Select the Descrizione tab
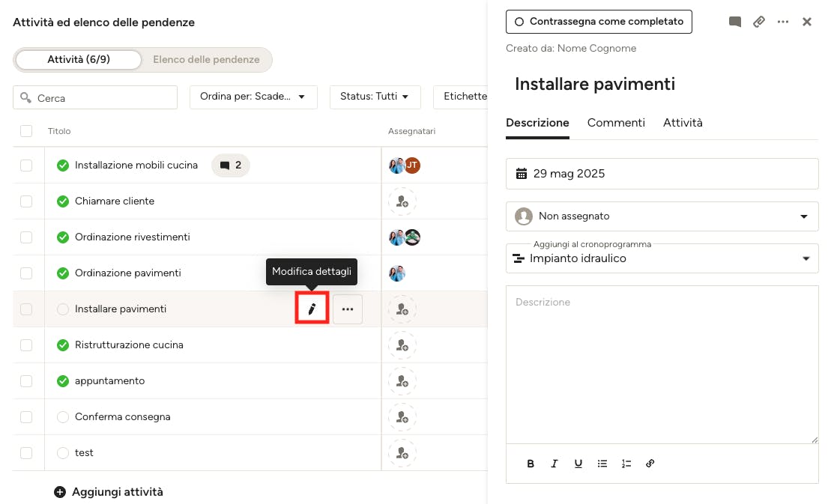 point(537,124)
